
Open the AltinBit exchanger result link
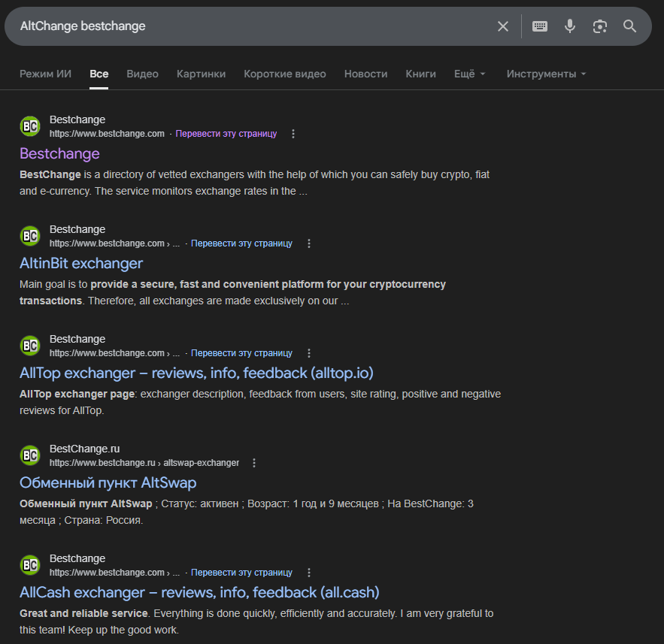(x=80, y=263)
